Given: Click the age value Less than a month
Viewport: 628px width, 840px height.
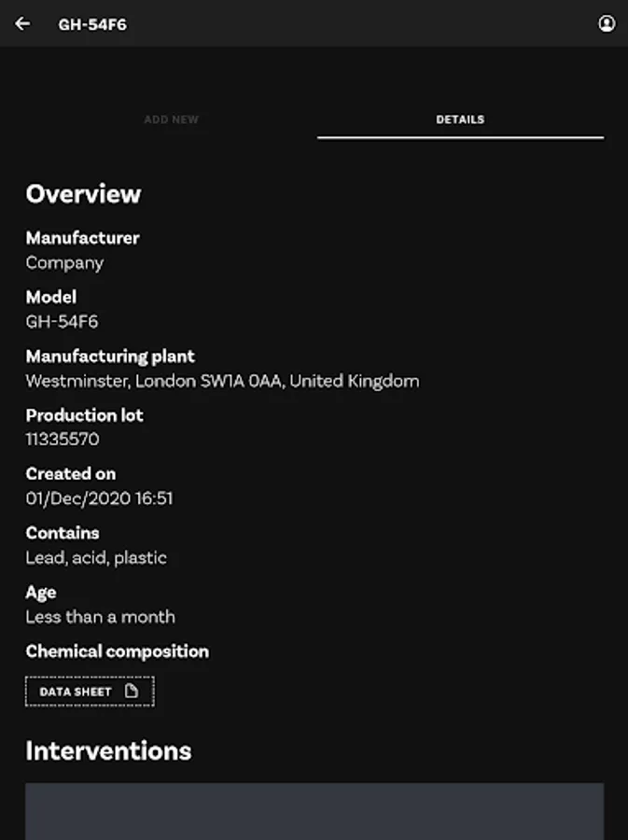Looking at the screenshot, I should pos(100,617).
